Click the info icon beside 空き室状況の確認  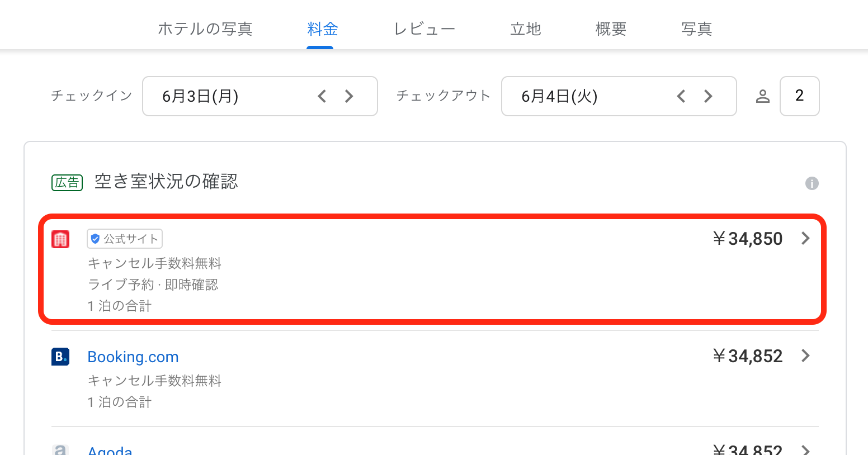812,183
